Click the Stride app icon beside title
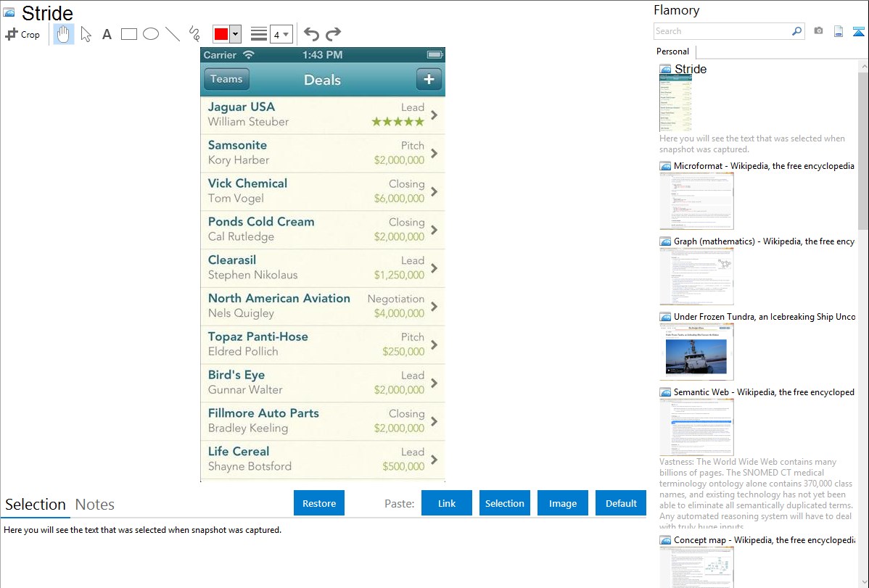Screen dimensions: 869x588 coord(9,12)
